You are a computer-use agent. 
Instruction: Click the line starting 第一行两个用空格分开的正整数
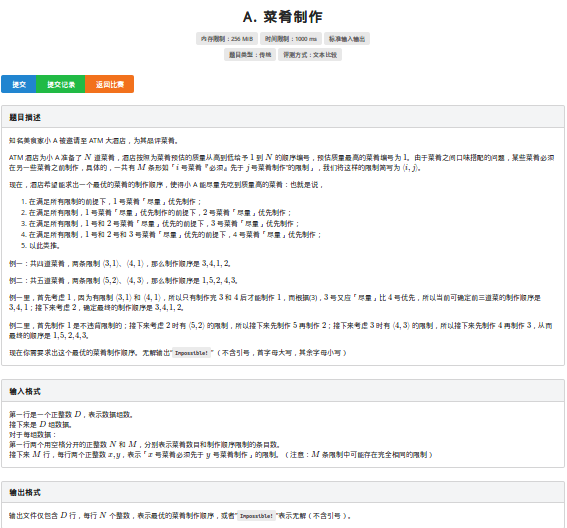click(145, 444)
